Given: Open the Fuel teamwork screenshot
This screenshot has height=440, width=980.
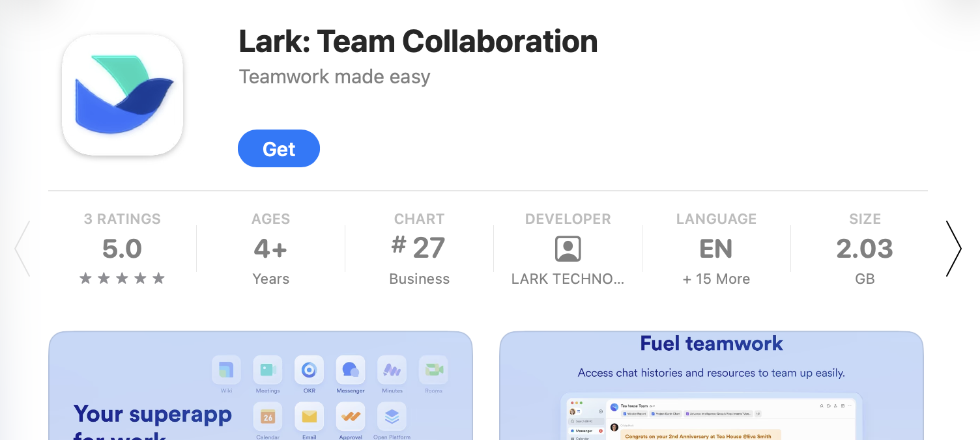Looking at the screenshot, I should click(712, 386).
